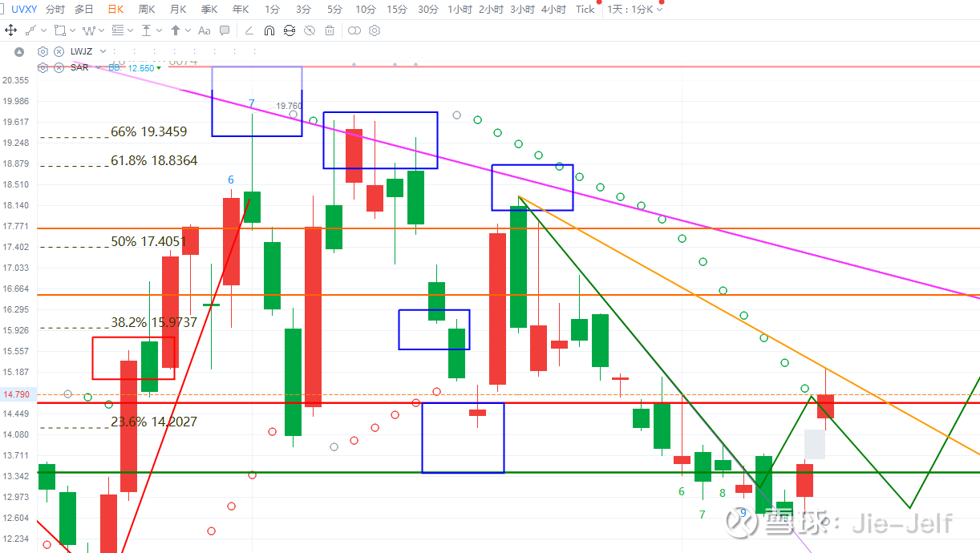Collapse the indicator legend panel

tap(19, 51)
